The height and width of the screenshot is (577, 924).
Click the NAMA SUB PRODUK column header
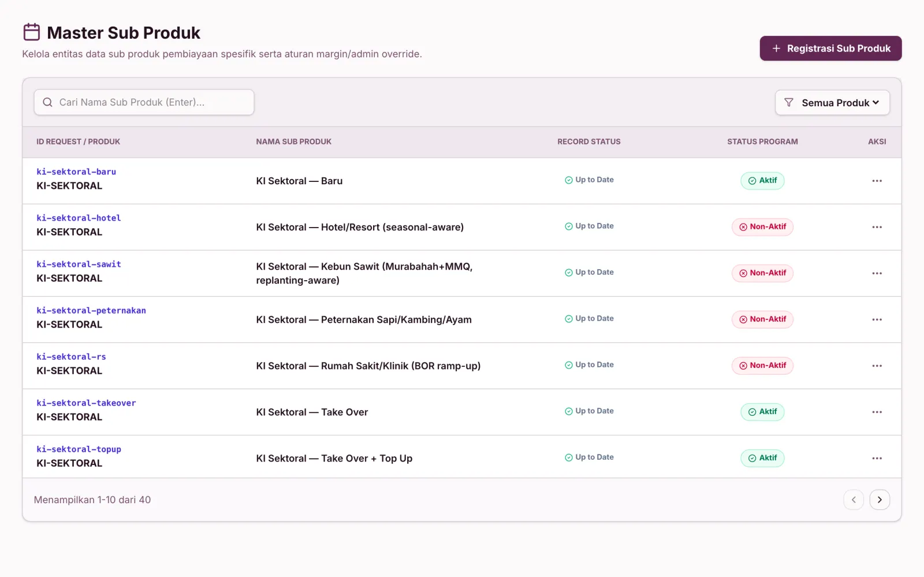(x=293, y=142)
